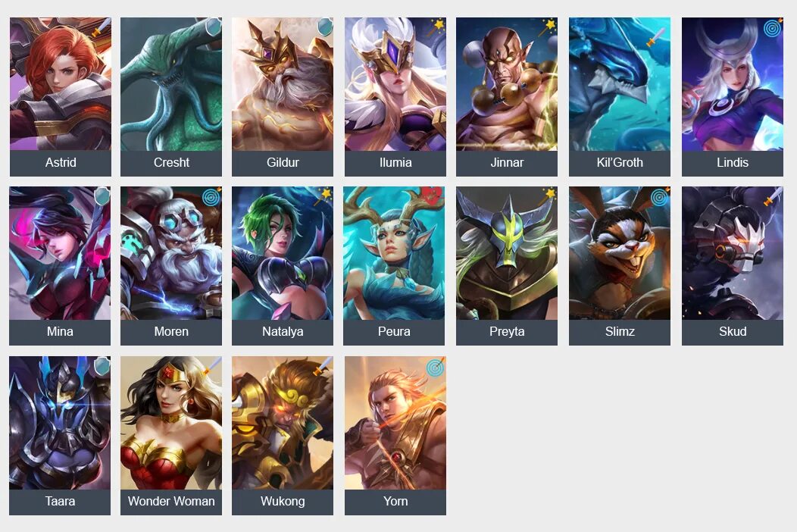Select the Preyta hero portrait
Viewport: 797px width, 532px height.
tap(507, 253)
